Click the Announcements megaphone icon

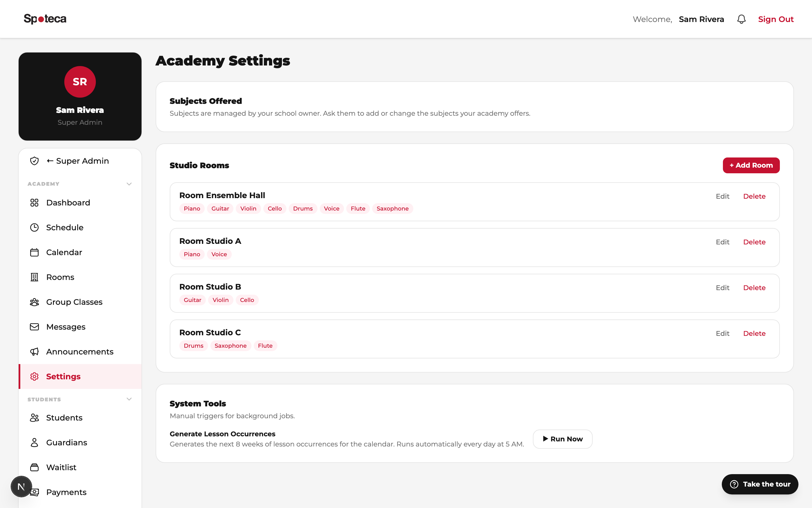[x=34, y=352]
